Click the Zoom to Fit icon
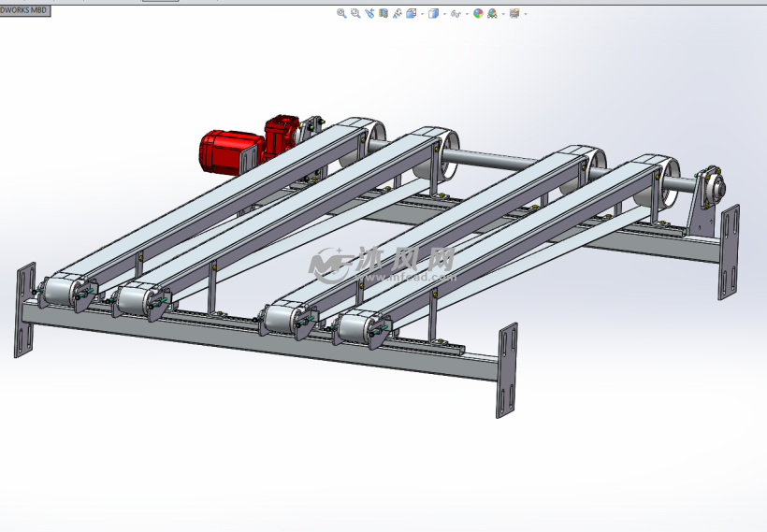This screenshot has height=532, width=767. coord(341,14)
